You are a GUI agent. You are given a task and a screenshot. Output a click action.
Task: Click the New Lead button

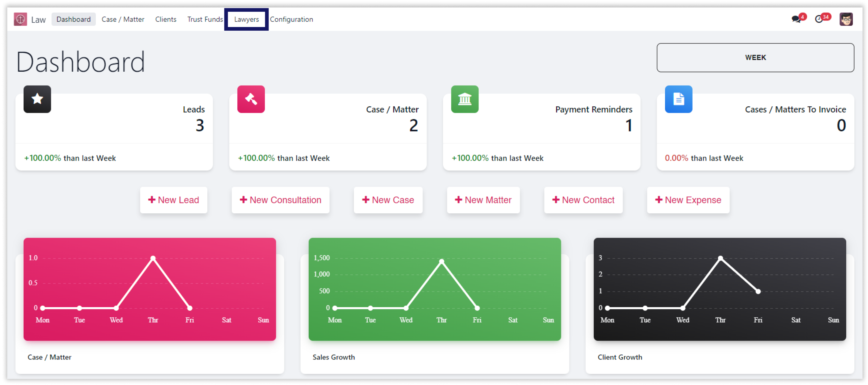click(x=174, y=200)
